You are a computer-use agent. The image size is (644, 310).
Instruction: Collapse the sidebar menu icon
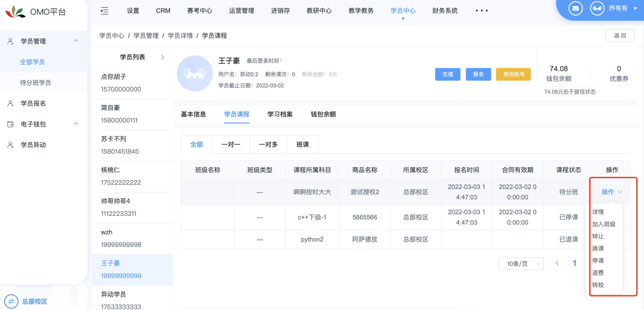[104, 11]
